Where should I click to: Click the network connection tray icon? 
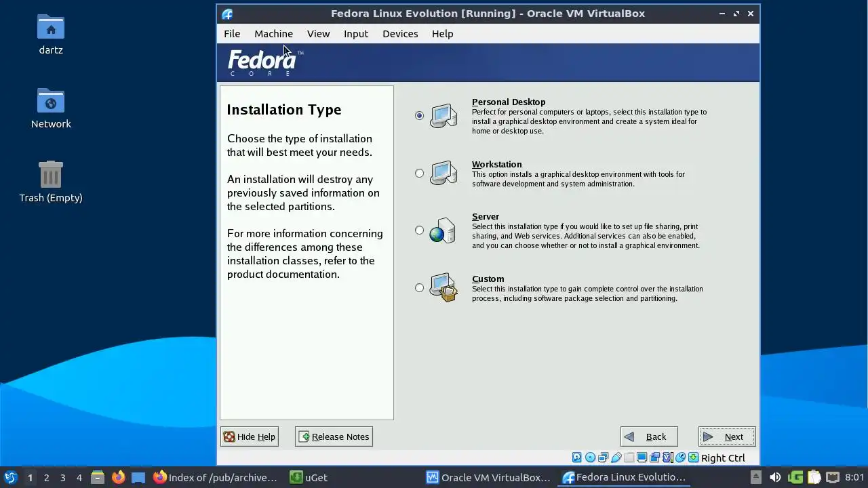[832, 477]
